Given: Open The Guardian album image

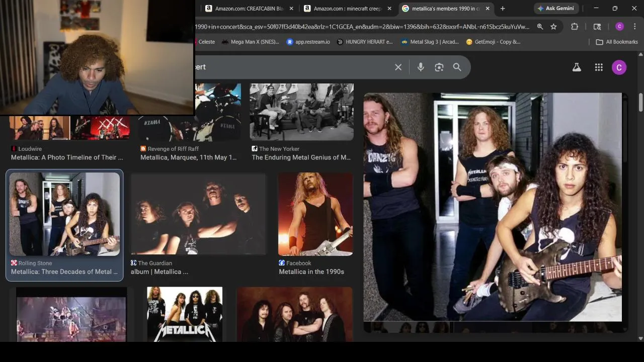Looking at the screenshot, I should (198, 214).
